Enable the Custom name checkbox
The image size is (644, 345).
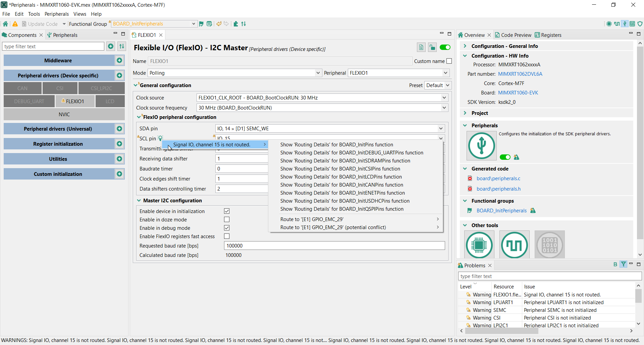(x=449, y=61)
